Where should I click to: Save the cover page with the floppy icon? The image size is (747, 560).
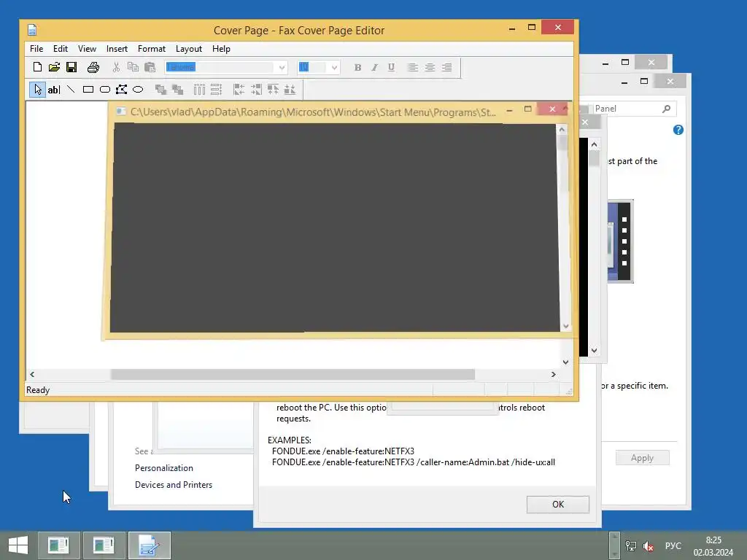(x=71, y=67)
